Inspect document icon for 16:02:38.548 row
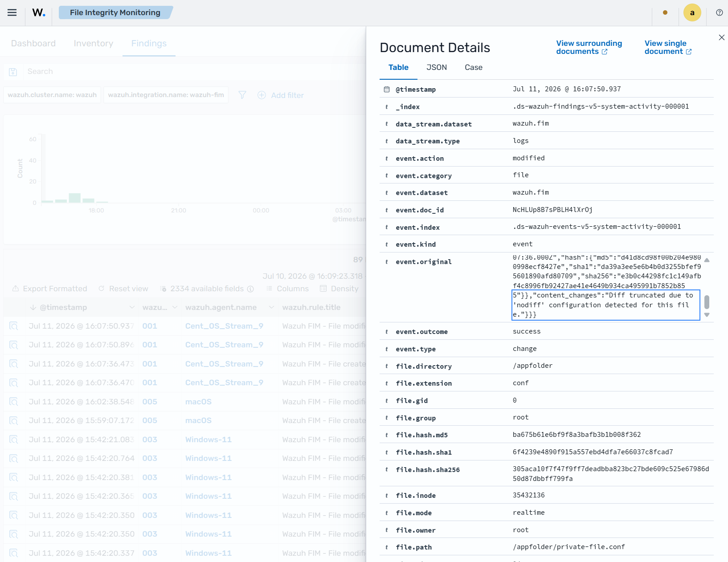 tap(14, 402)
